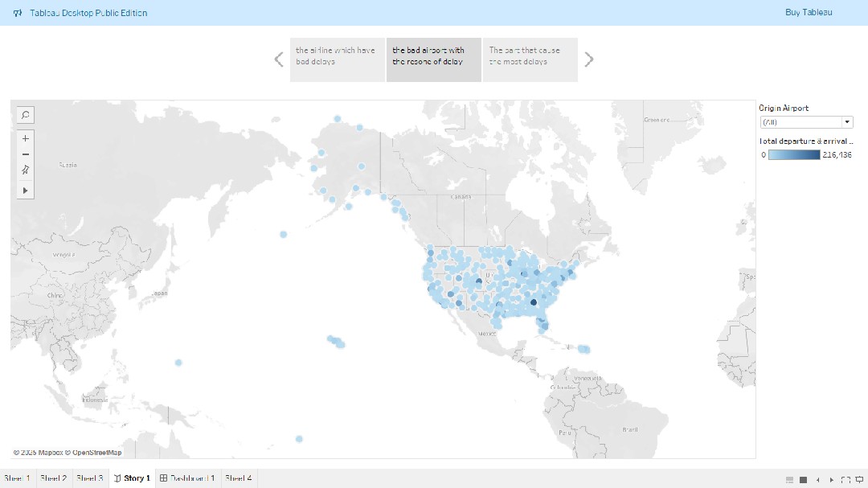Image resolution: width=868 pixels, height=488 pixels.
Task: Zoom out on the map
Action: pos(26,154)
